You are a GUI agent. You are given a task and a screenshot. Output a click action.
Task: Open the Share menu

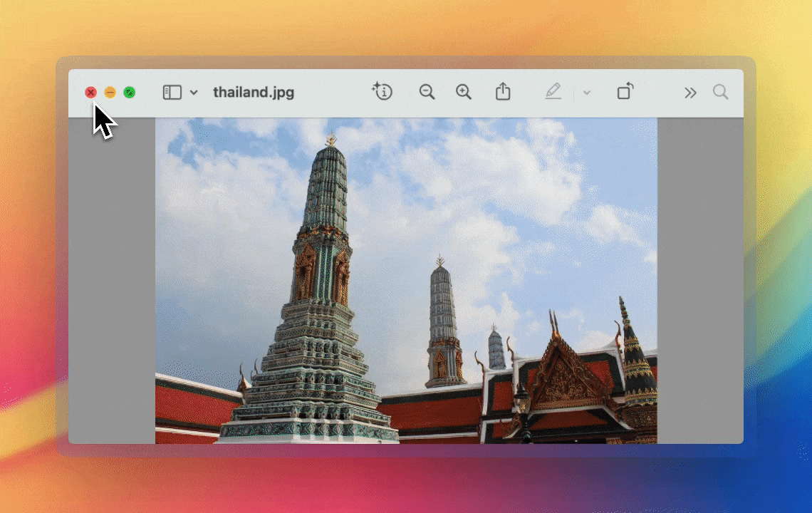[503, 92]
